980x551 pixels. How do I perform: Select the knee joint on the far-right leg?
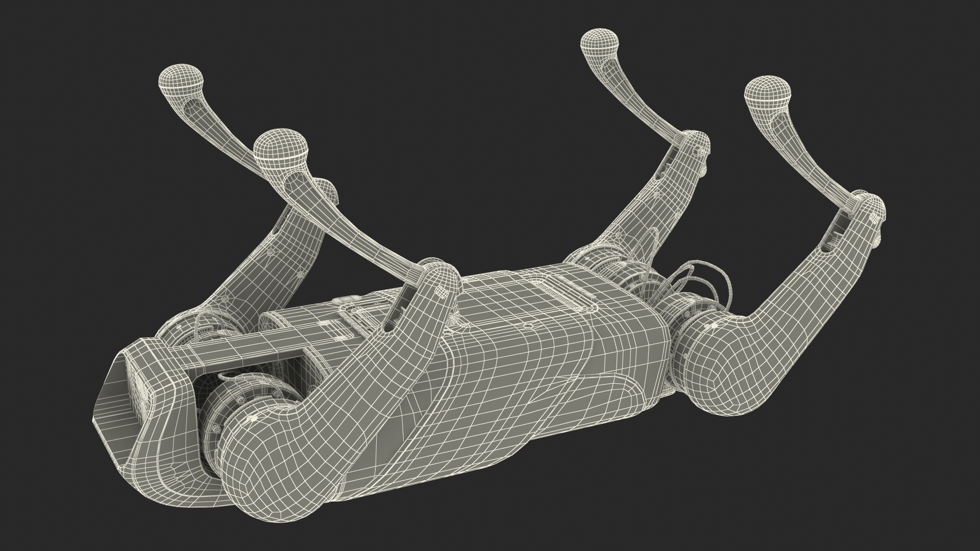click(871, 209)
